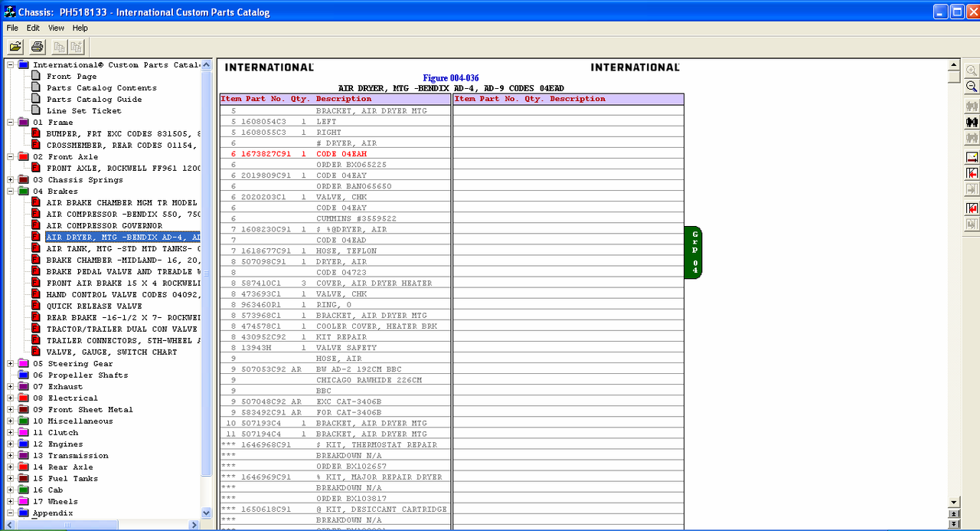
Task: Collapse the 01 Frame group
Action: [x=11, y=123]
